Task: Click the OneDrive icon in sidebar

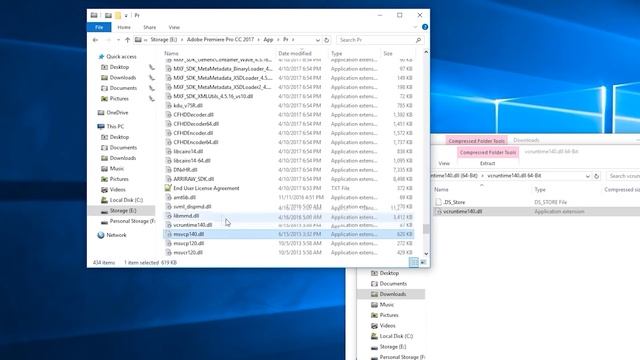Action: 101,113
